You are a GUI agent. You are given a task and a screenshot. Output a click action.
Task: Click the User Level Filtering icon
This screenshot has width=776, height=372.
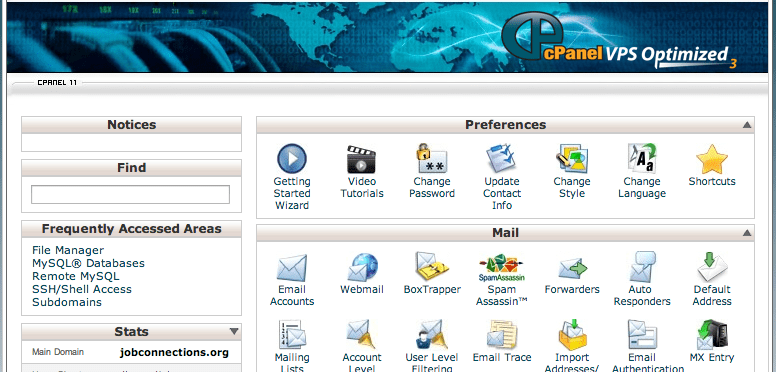(432, 335)
